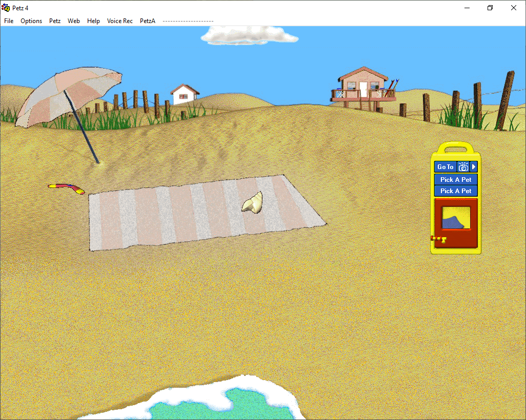Click the beach umbrella canopy
Image resolution: width=526 pixels, height=420 pixels.
(x=69, y=97)
